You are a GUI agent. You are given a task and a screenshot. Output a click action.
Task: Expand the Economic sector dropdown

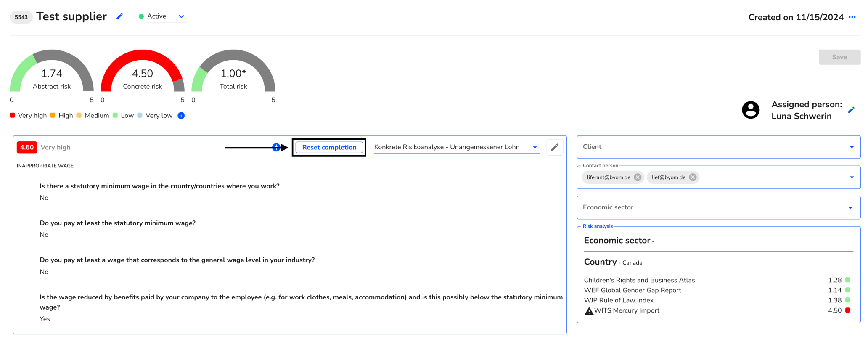pyautogui.click(x=719, y=207)
